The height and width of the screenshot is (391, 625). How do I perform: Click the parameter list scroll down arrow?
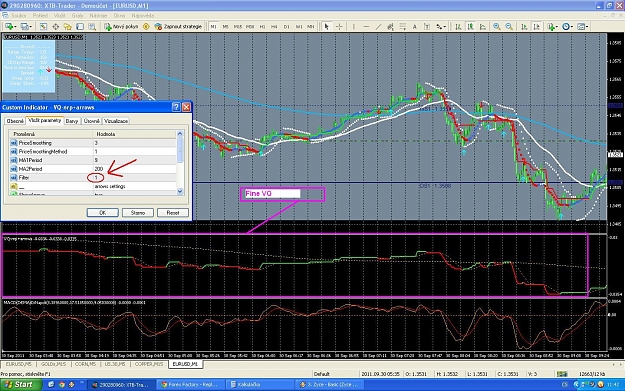[x=180, y=191]
